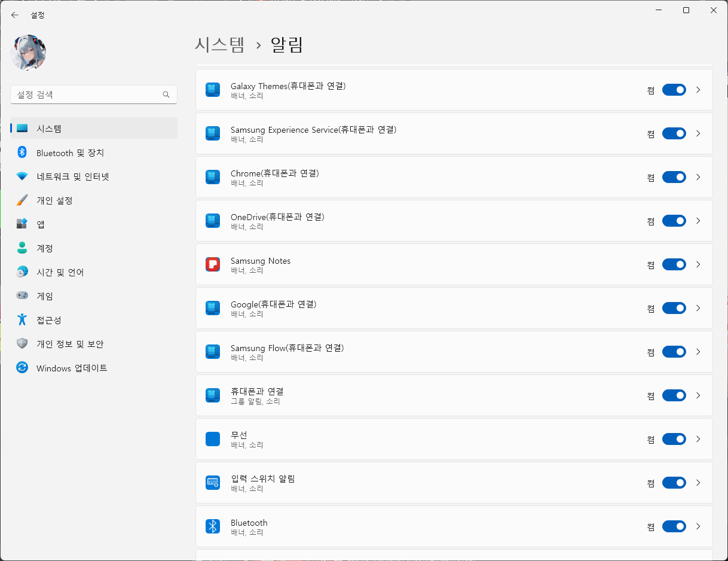Click the back arrow in the title bar
Image resolution: width=728 pixels, height=561 pixels.
(x=15, y=15)
